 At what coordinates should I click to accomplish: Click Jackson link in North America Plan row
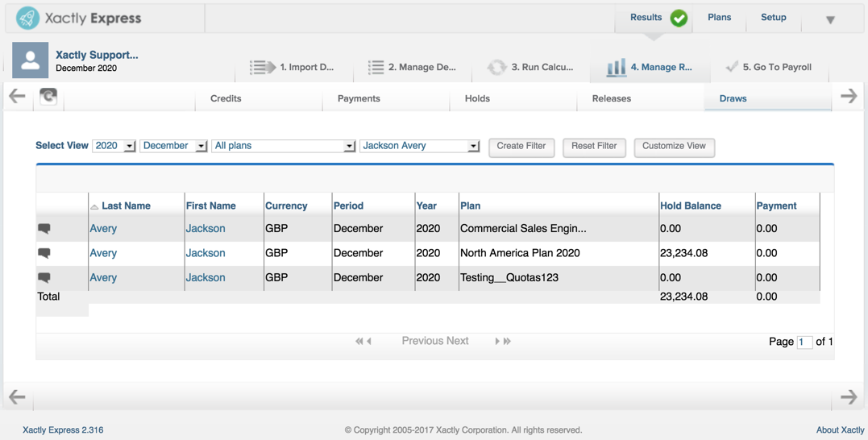(206, 253)
